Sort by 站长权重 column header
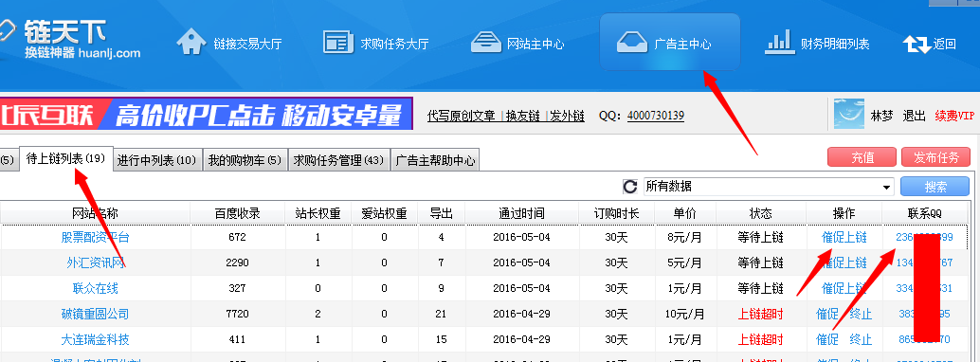The height and width of the screenshot is (362, 980). pyautogui.click(x=318, y=213)
